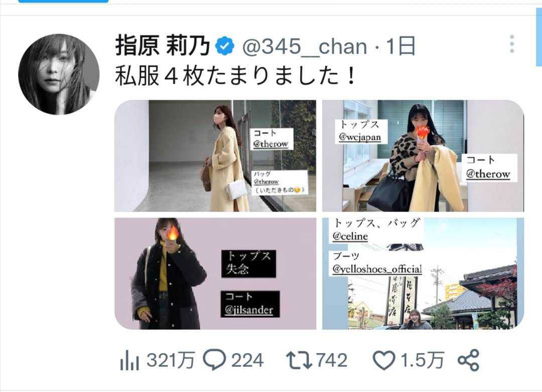Open the 指原 莉乃 display name
The image size is (542, 392).
(163, 46)
